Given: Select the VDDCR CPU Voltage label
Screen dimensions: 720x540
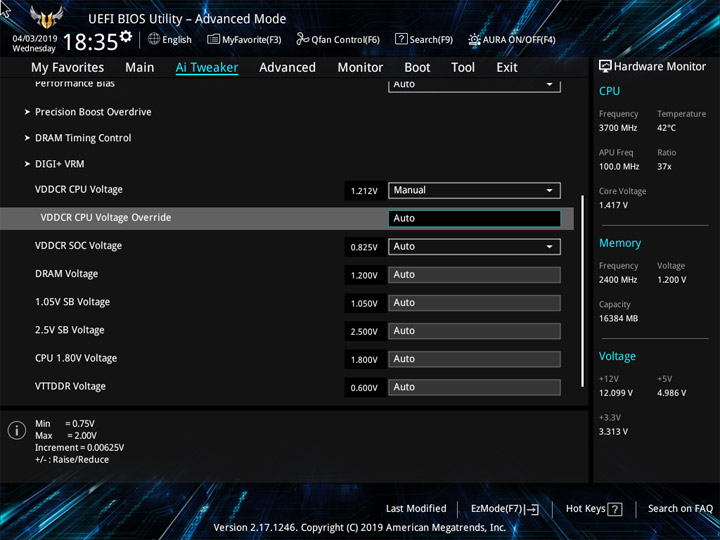Looking at the screenshot, I should coord(79,190).
